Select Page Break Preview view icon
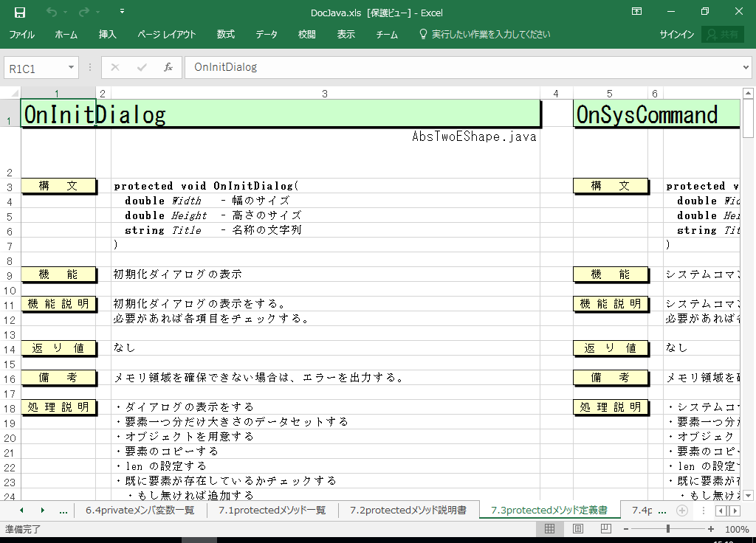 (605, 529)
